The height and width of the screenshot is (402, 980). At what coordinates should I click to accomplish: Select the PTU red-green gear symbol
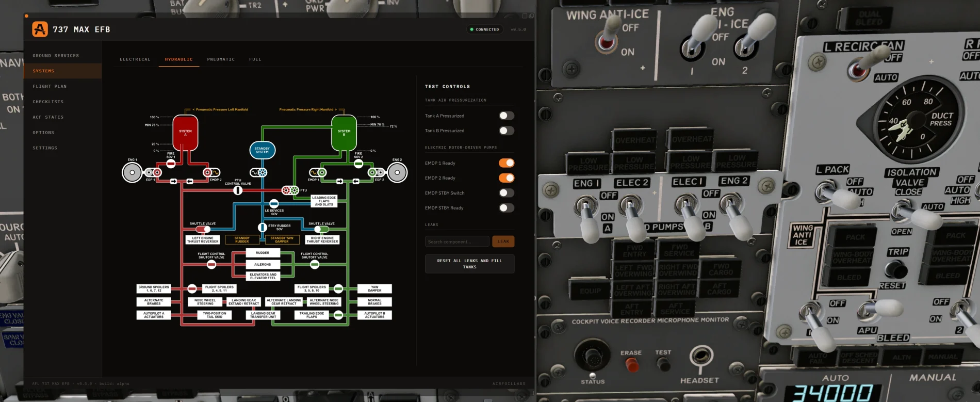290,190
